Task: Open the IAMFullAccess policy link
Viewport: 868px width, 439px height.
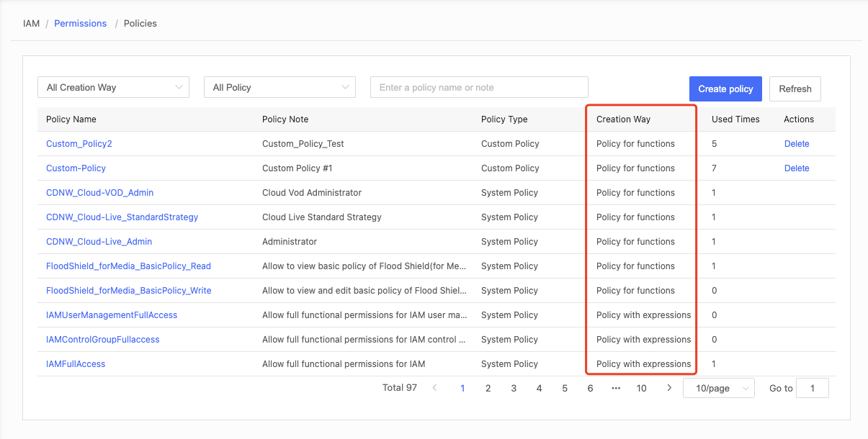Action: pos(76,364)
